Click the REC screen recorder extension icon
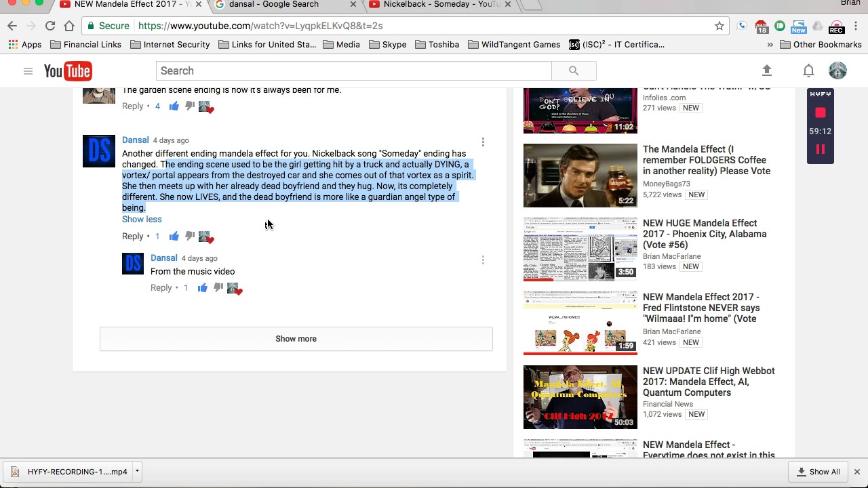868x488 pixels. coord(836,26)
